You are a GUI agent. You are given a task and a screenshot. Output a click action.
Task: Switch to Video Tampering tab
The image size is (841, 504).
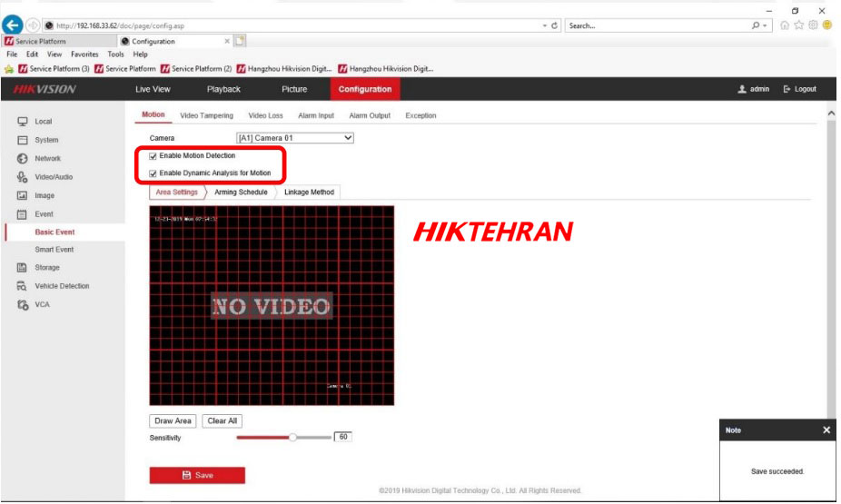206,115
